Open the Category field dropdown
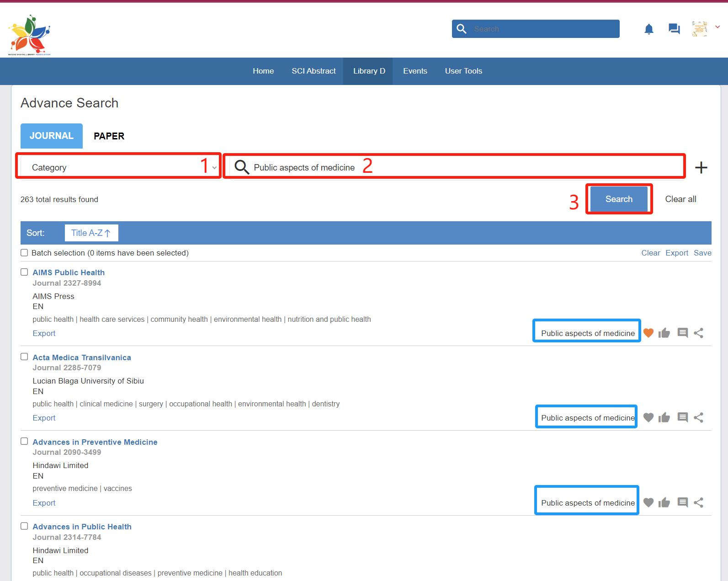This screenshot has height=581, width=728. (x=119, y=168)
